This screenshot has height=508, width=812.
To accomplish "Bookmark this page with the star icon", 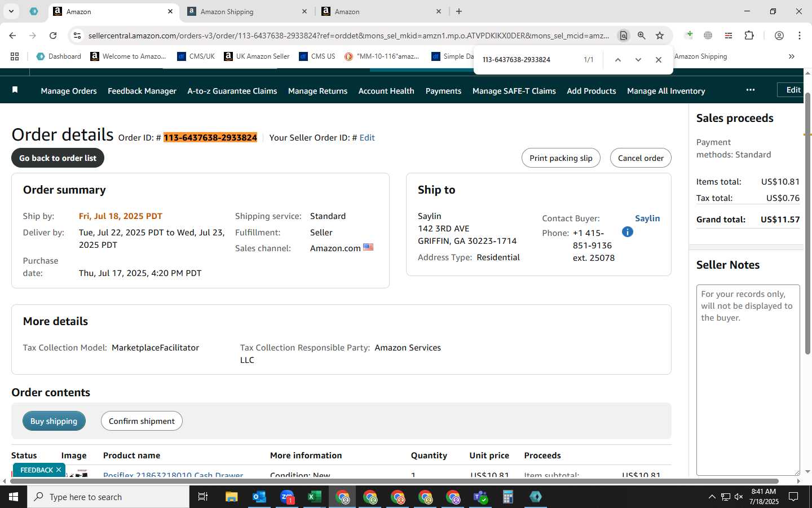I will (660, 36).
